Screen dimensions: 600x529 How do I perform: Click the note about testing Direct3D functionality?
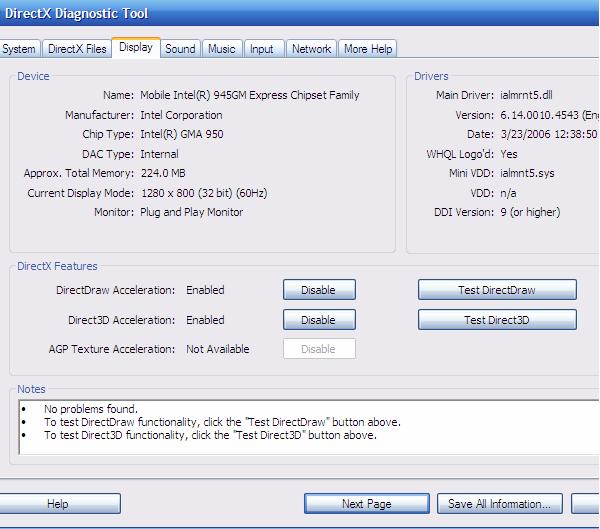(210, 435)
